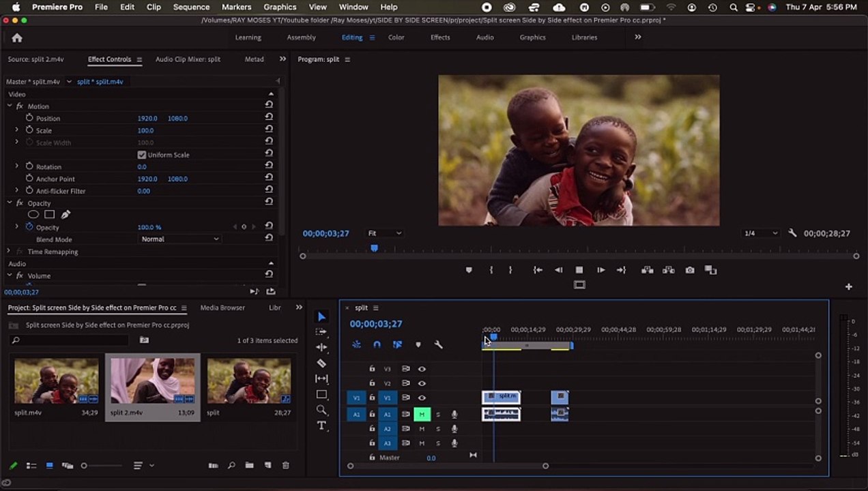Stop playback in Program monitor
The width and height of the screenshot is (868, 491).
(x=579, y=270)
